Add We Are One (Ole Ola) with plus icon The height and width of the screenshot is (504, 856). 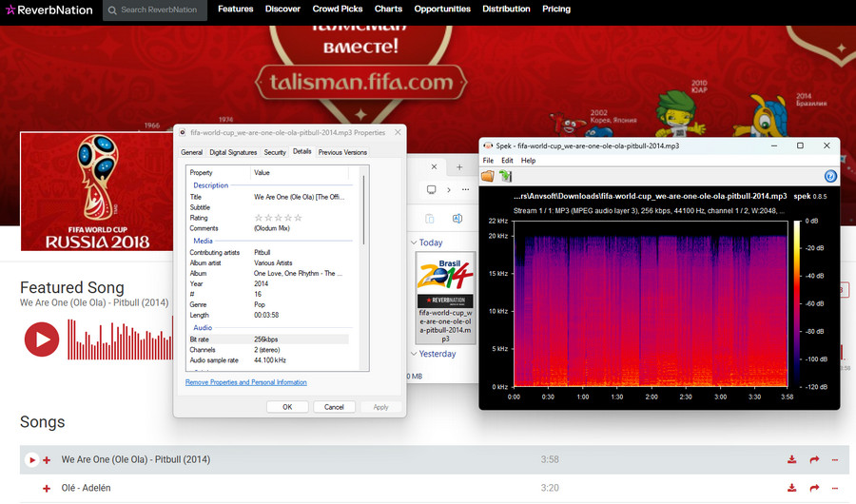47,460
